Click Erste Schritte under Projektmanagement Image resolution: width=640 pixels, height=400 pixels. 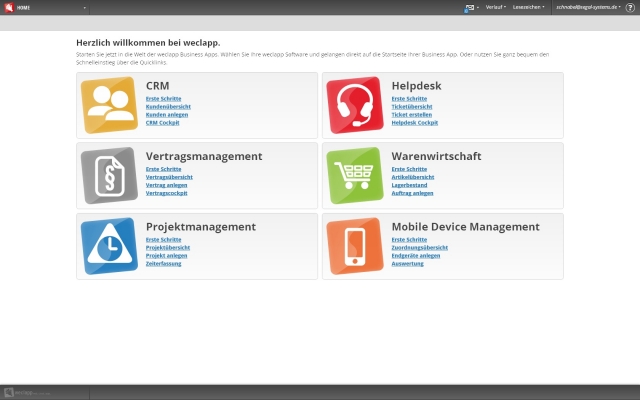coord(163,240)
